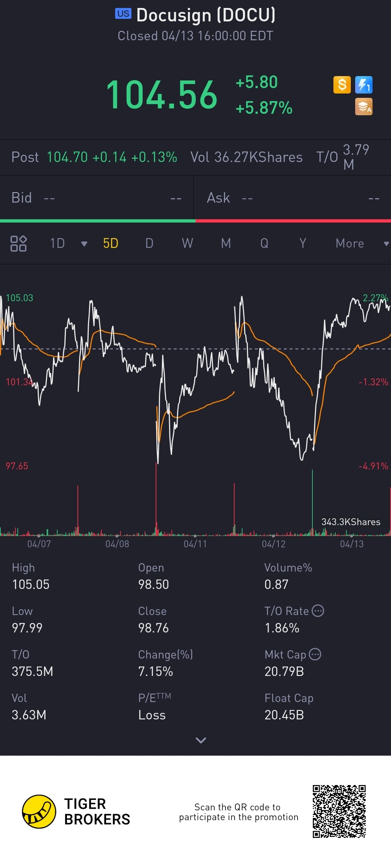
Task: Tap the green bid ratio bar
Action: [x=98, y=221]
